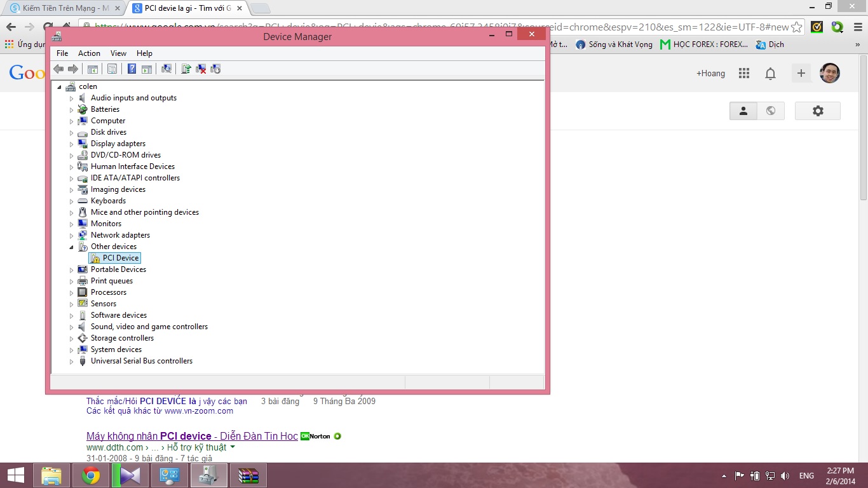
Task: Open the Help menu in Device Manager
Action: coord(144,53)
